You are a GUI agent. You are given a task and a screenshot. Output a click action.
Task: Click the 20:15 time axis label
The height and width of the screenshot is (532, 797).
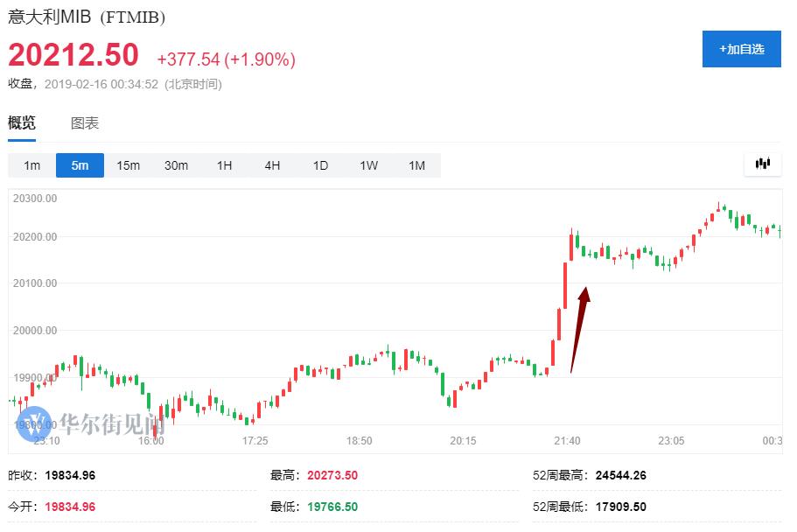pos(463,441)
